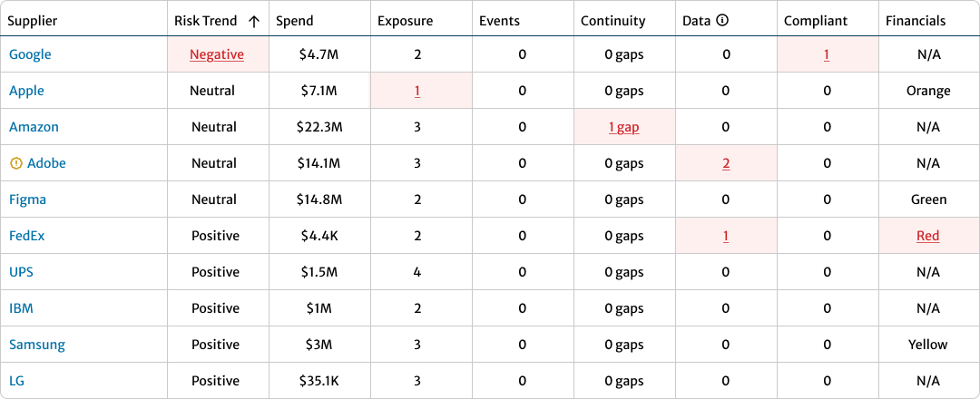Click Samsung's 0 gaps Continuity cell
The image size is (980, 399).
pyautogui.click(x=623, y=344)
